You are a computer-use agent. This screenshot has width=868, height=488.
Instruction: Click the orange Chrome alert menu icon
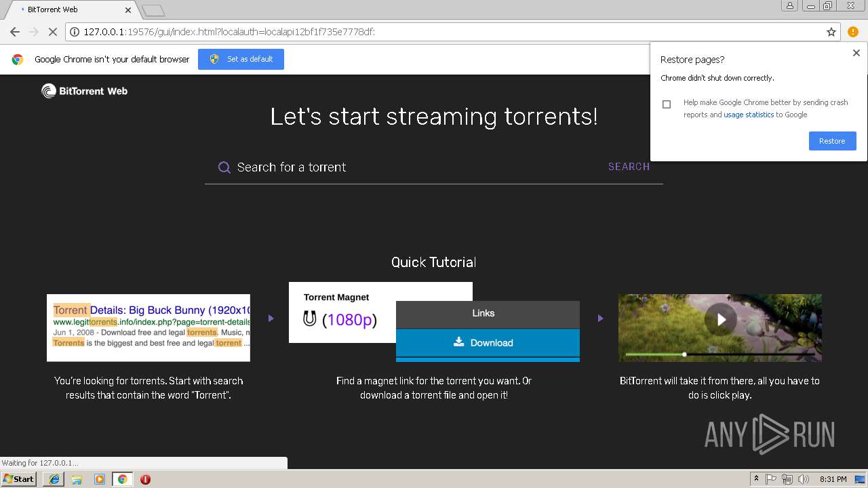point(853,32)
